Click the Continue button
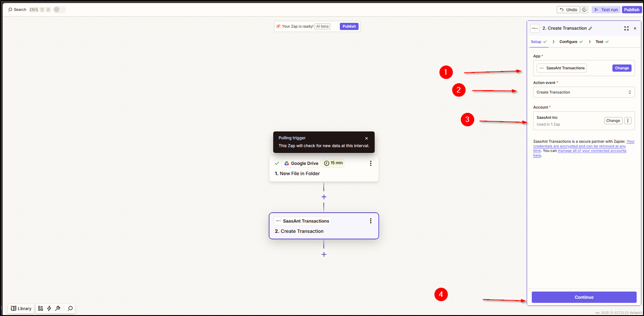Screen dimensions: 644x316 (584, 297)
